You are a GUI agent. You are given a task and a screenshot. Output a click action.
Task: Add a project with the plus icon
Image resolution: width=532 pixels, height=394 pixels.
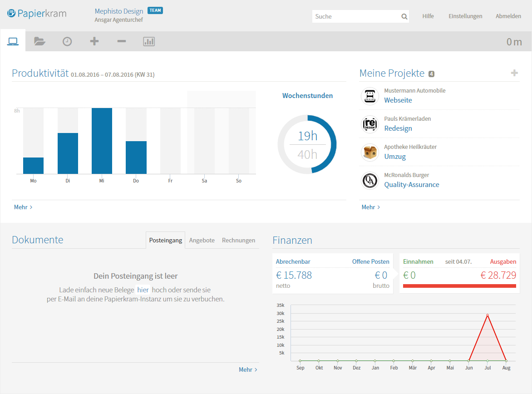pyautogui.click(x=514, y=73)
